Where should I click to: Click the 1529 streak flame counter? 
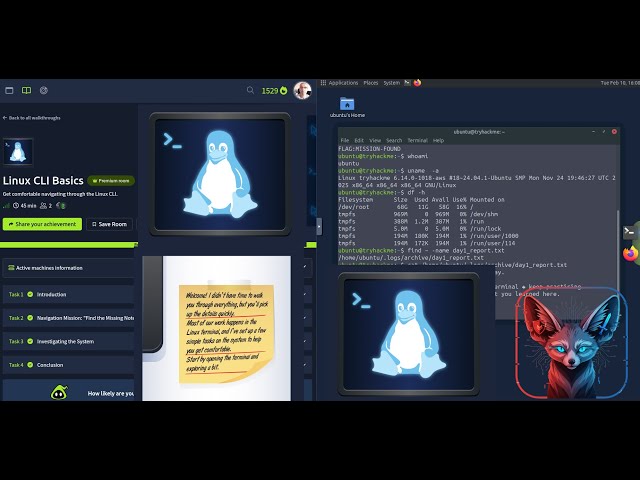pyautogui.click(x=274, y=91)
